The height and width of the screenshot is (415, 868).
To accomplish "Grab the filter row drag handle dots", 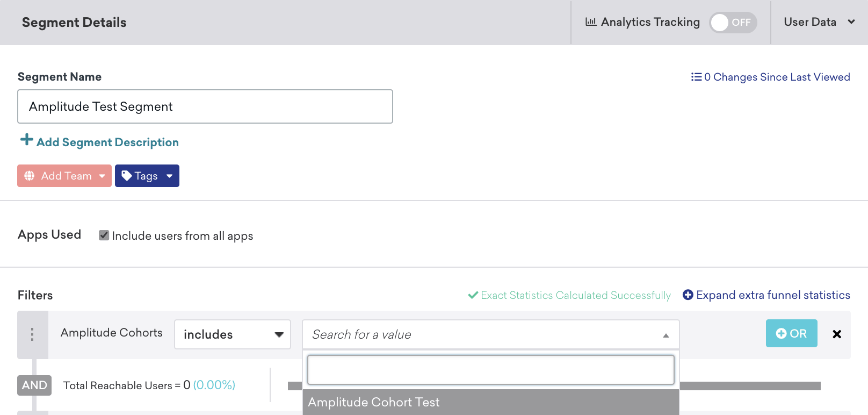I will 32,334.
